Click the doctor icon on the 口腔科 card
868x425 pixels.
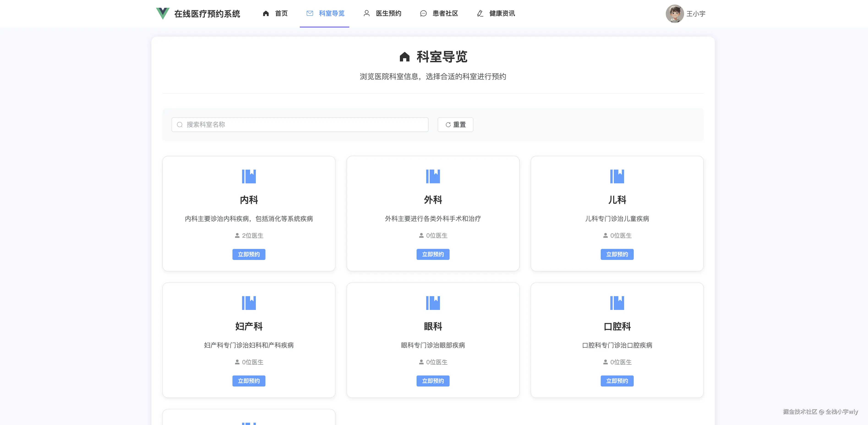tap(606, 362)
